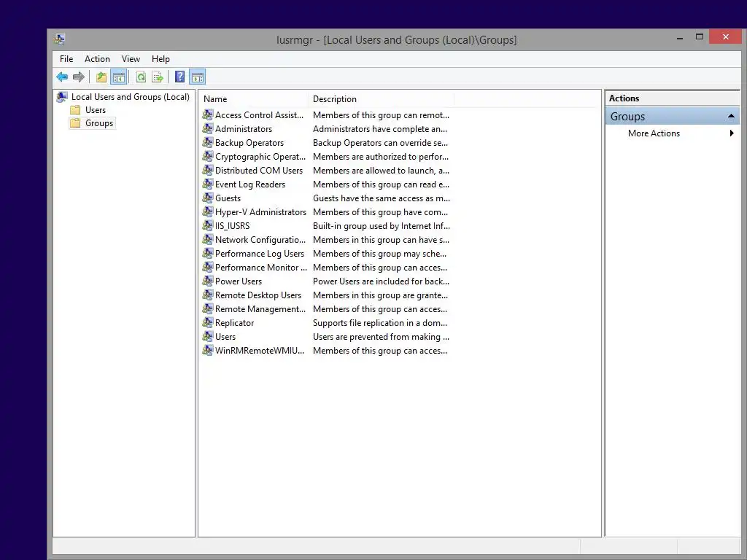The height and width of the screenshot is (560, 747).
Task: Maximize the lusrmgr window
Action: pos(700,36)
